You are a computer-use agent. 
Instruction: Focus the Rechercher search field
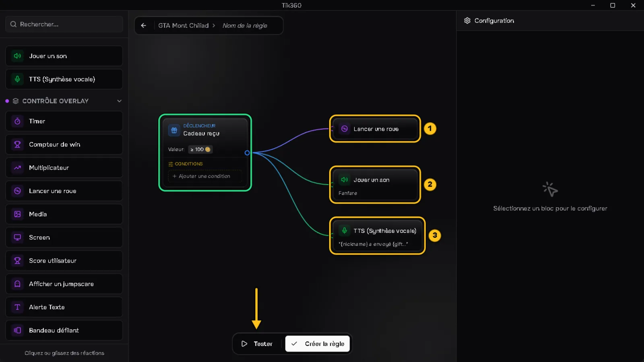point(64,24)
